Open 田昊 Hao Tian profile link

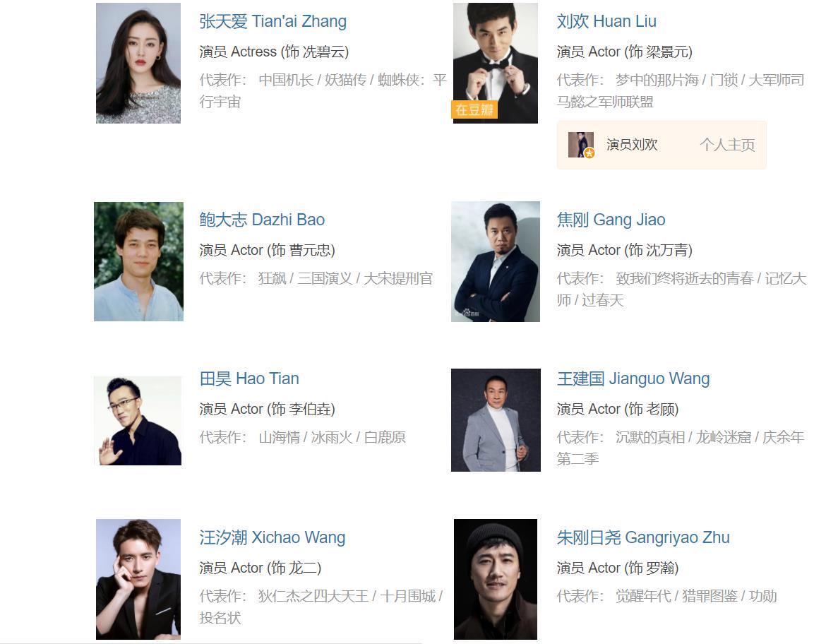click(x=249, y=378)
